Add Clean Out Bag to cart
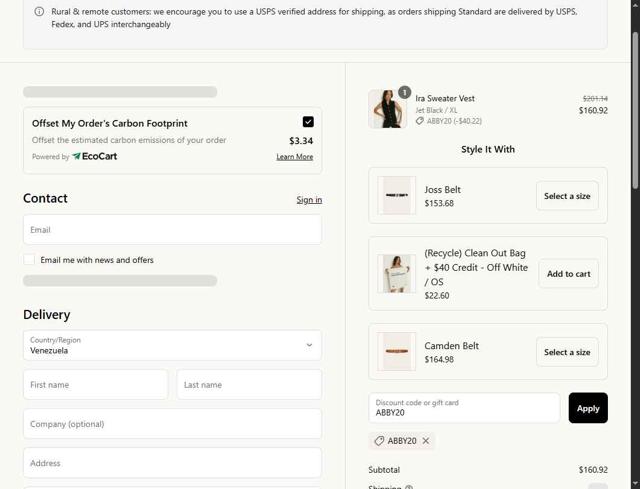The width and height of the screenshot is (640, 489). pyautogui.click(x=569, y=274)
